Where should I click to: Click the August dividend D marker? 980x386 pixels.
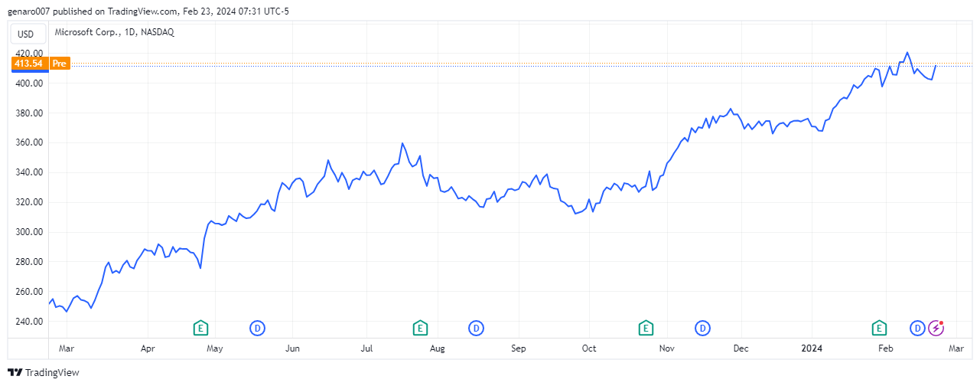click(476, 329)
